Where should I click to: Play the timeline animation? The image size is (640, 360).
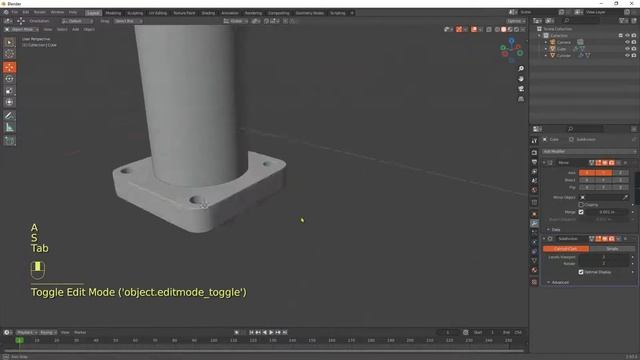[x=271, y=333]
